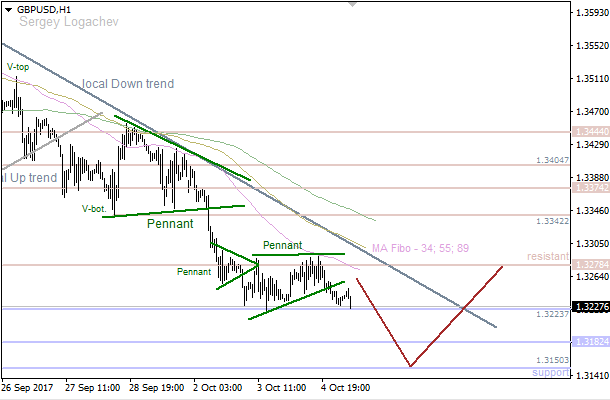The width and height of the screenshot is (610, 400).
Task: Click the MA Fibo - 34; 55; 89 label
Action: tap(420, 248)
